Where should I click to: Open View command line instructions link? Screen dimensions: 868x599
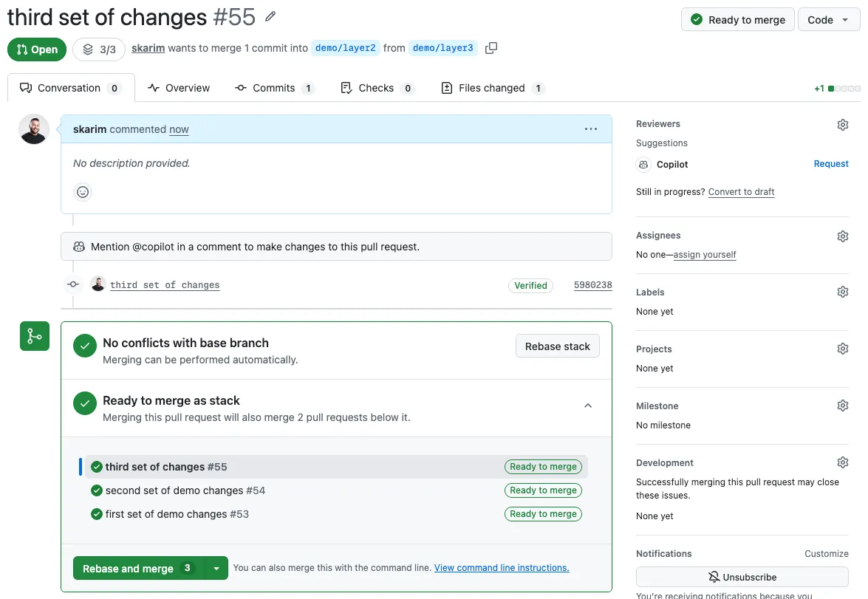pyautogui.click(x=501, y=567)
